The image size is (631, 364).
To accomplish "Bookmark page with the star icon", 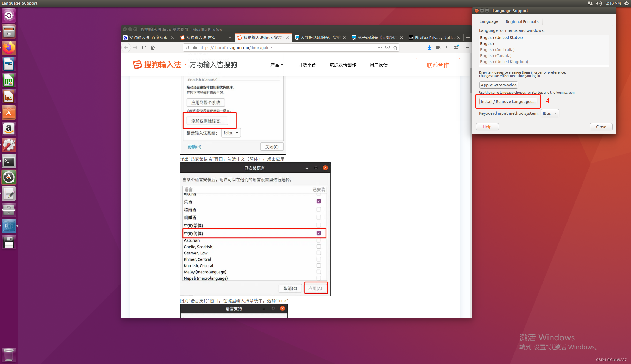I will pos(395,47).
